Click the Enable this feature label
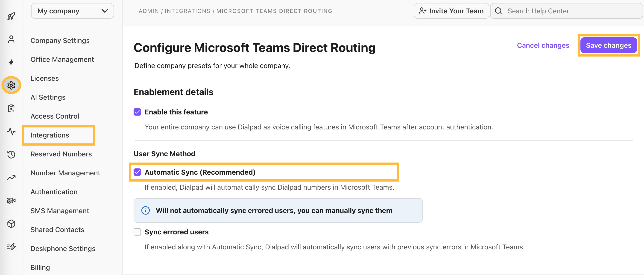644x275 pixels. pyautogui.click(x=176, y=112)
